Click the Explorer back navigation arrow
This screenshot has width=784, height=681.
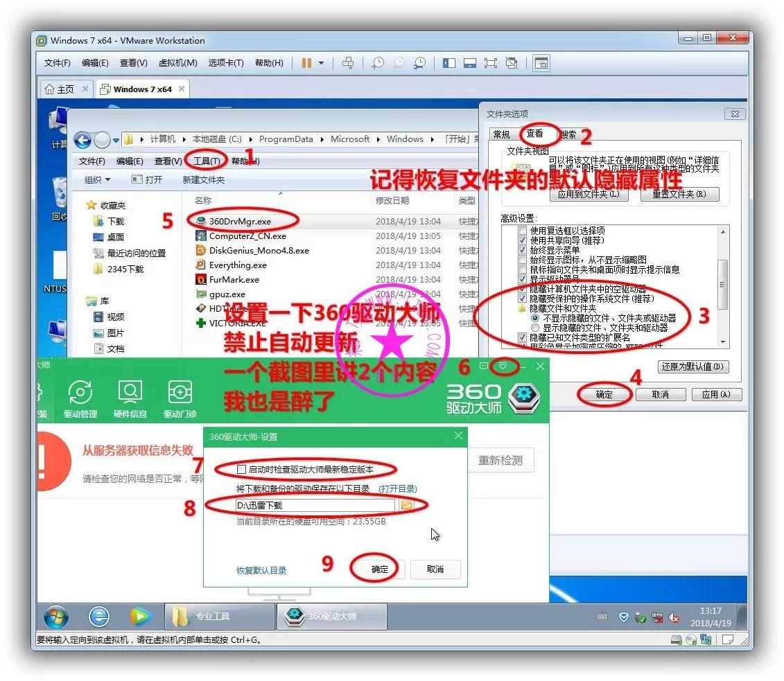tap(83, 140)
